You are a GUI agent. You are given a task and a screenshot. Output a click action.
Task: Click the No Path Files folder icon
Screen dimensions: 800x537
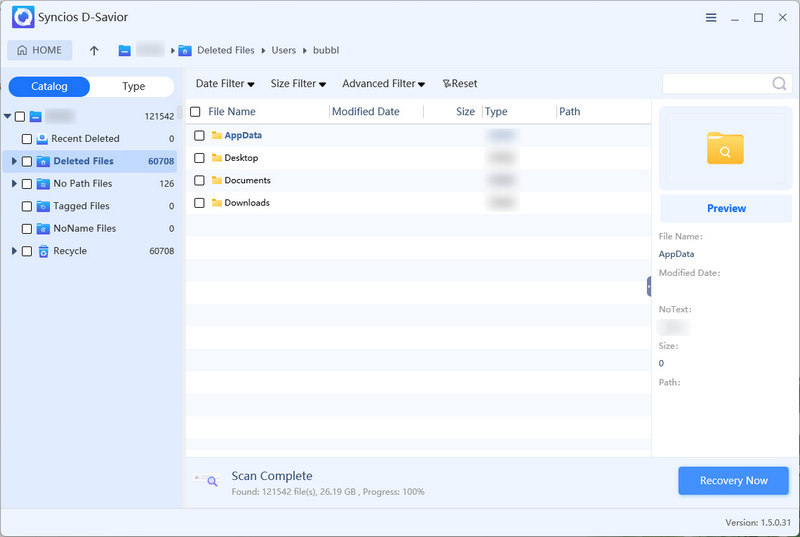pos(43,184)
